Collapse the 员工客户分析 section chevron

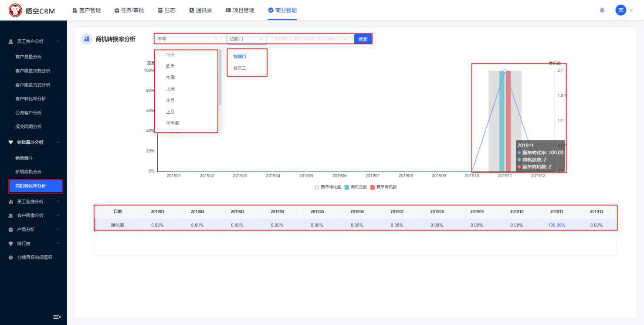(x=58, y=41)
